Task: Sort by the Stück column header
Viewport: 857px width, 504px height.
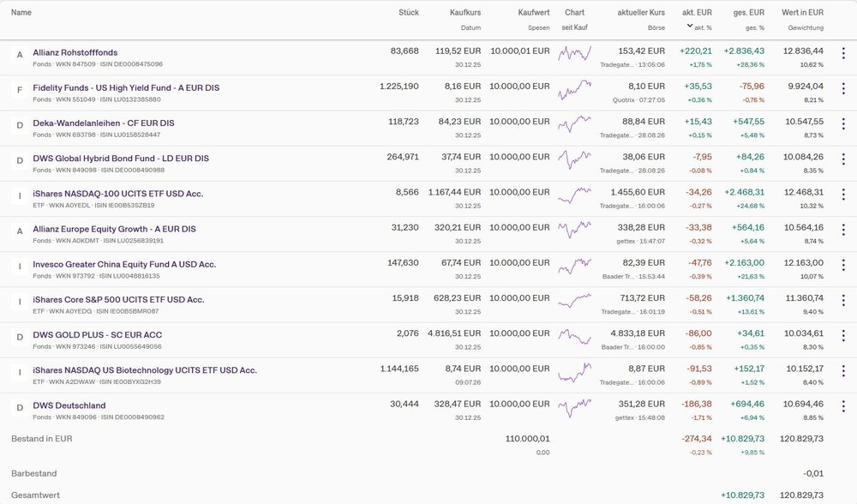Action: (409, 13)
